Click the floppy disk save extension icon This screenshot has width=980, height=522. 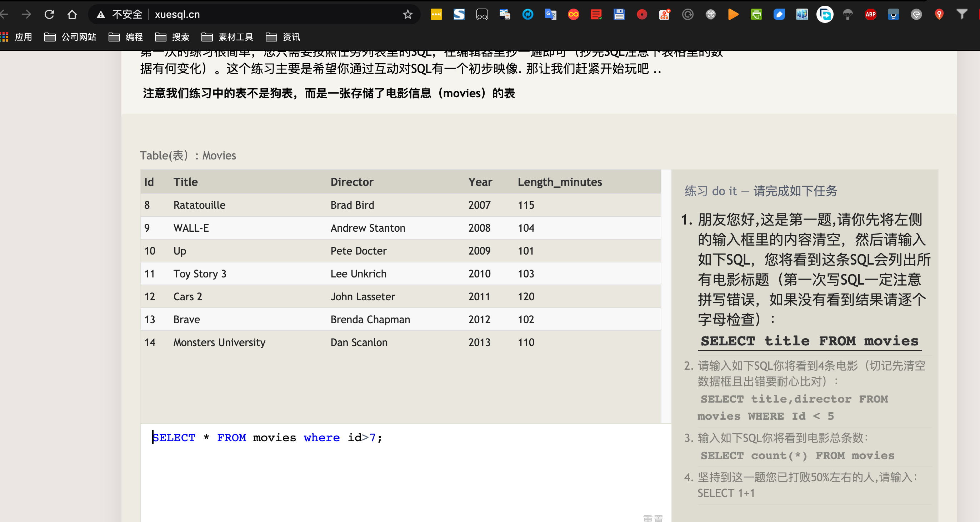point(619,14)
